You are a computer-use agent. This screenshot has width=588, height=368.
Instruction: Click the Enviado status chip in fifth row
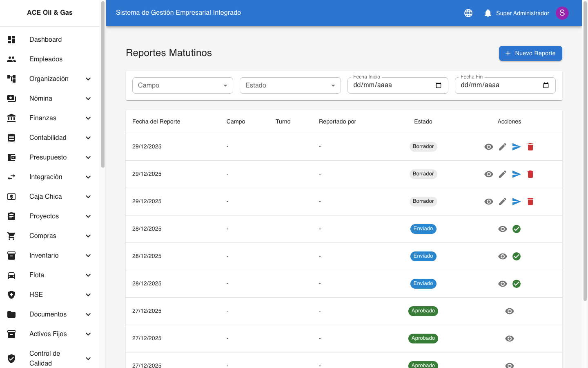(423, 256)
